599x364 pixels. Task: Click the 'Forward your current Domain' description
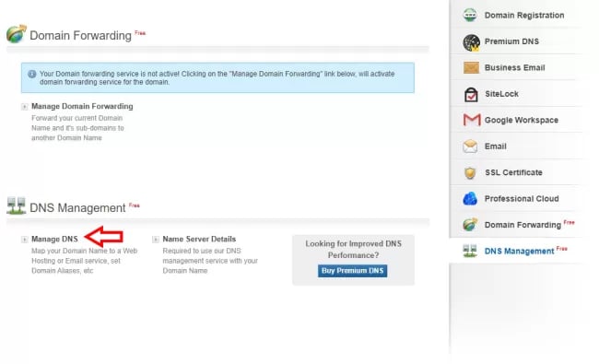pyautogui.click(x=77, y=128)
